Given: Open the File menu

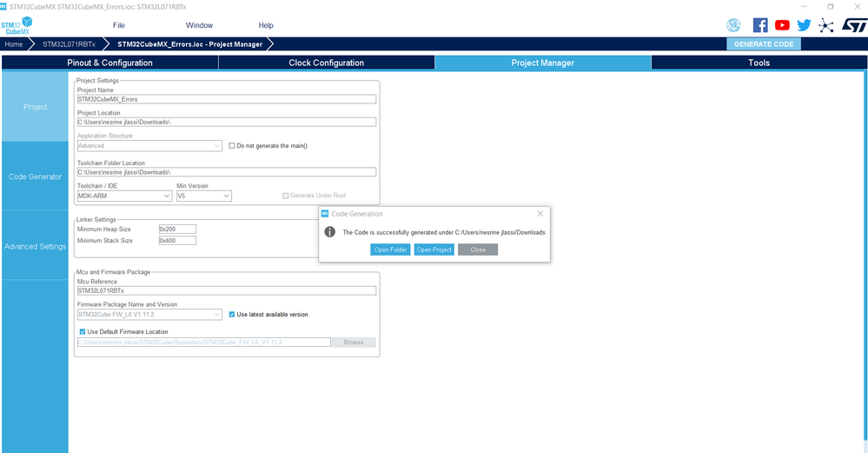Looking at the screenshot, I should 118,25.
